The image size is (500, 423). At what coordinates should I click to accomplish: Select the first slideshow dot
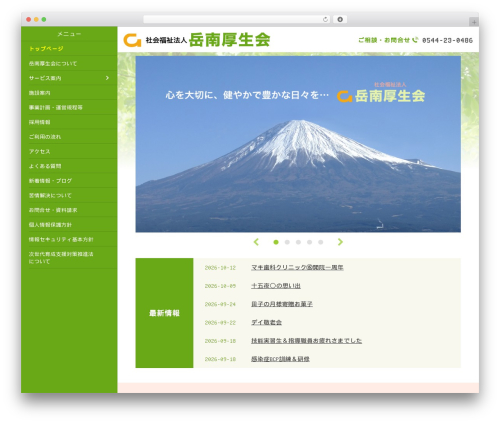276,242
